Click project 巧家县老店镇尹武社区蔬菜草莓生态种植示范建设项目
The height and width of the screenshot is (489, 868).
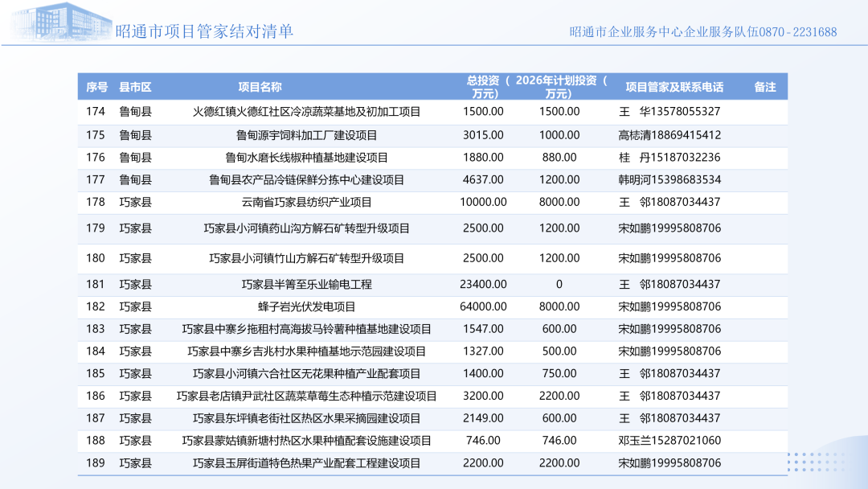pos(307,397)
